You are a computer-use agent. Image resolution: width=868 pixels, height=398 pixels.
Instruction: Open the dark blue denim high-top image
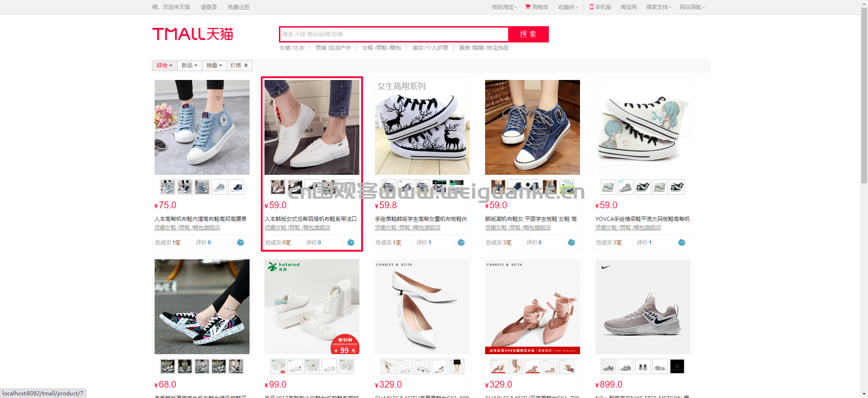coord(533,127)
